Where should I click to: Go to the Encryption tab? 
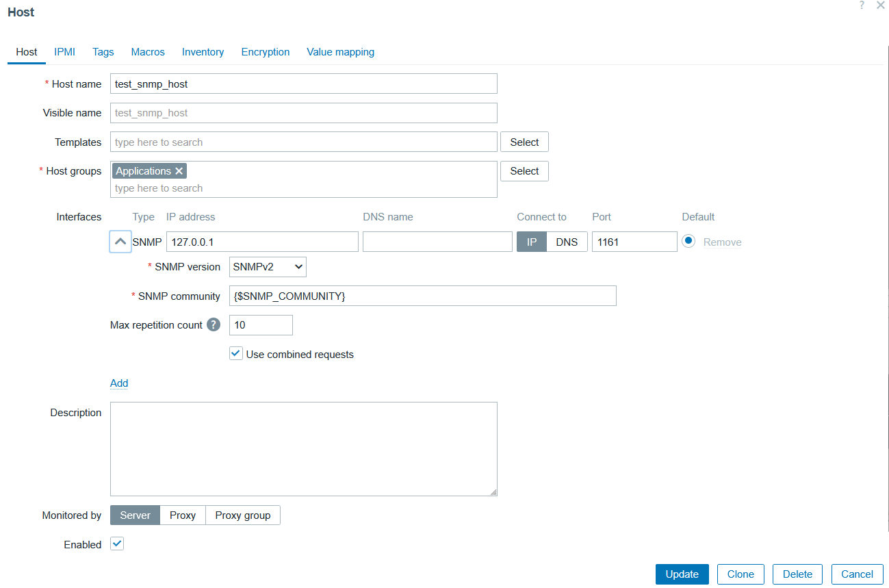click(x=265, y=52)
